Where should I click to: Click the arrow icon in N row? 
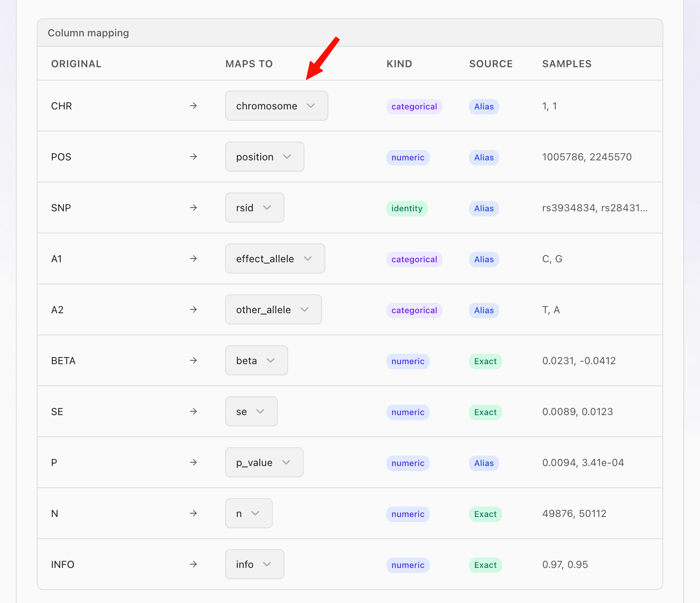(193, 513)
